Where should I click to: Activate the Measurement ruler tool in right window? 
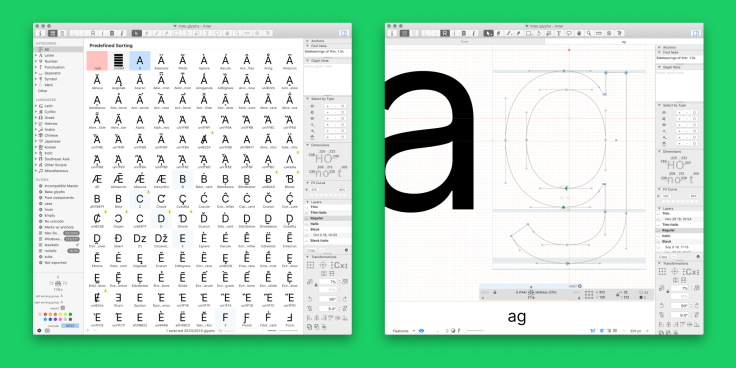(598, 33)
